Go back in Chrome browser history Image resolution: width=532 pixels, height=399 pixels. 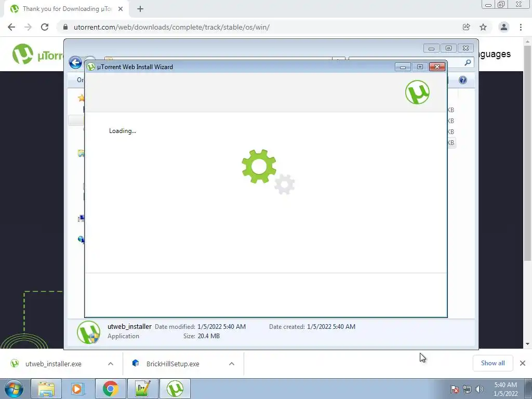[11, 27]
